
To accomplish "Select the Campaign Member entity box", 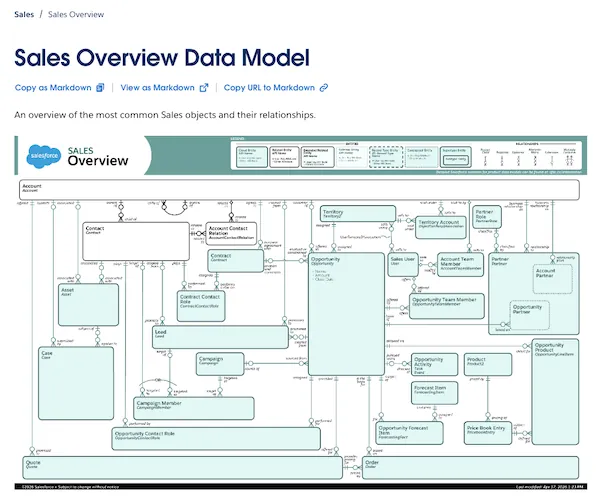I will [194, 408].
